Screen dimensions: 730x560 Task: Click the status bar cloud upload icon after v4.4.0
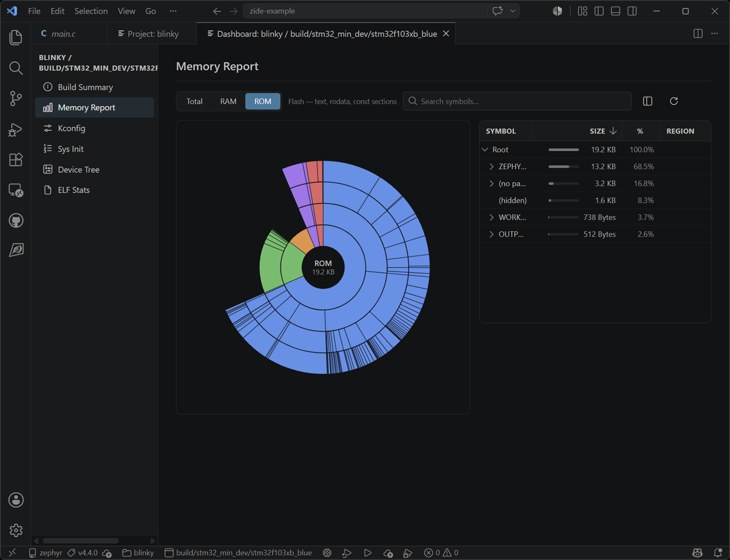(x=107, y=553)
